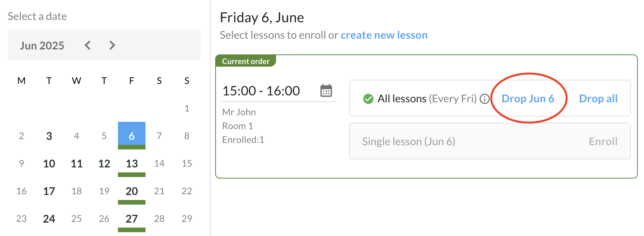Select the Single lesson (Jun 6) row

[490, 141]
